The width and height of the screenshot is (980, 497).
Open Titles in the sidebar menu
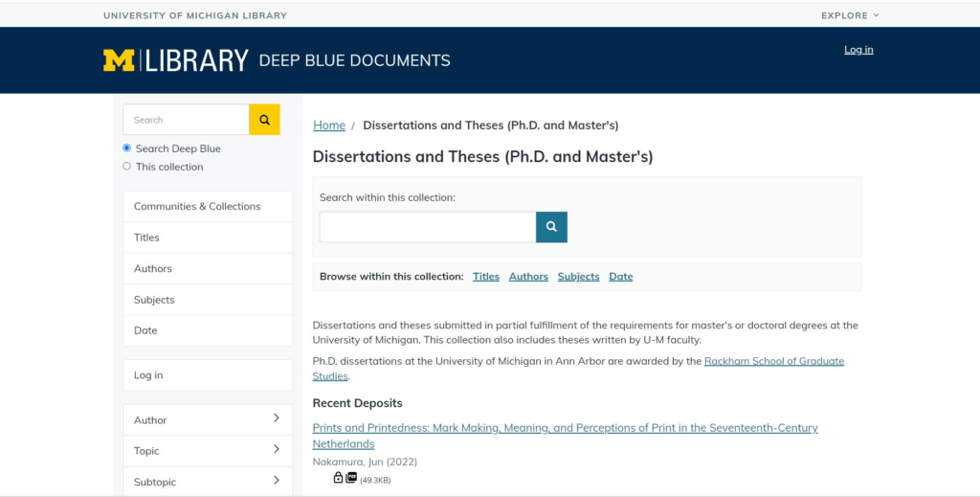pos(208,237)
